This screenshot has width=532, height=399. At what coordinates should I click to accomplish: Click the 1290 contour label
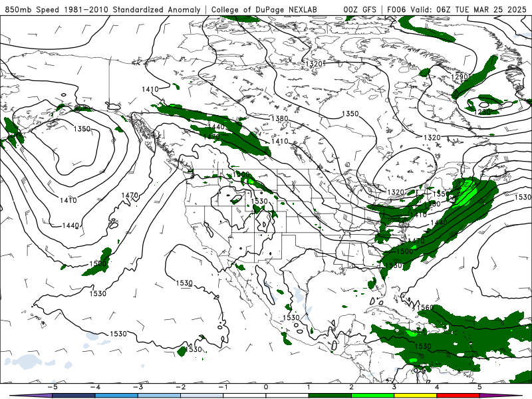click(x=460, y=77)
